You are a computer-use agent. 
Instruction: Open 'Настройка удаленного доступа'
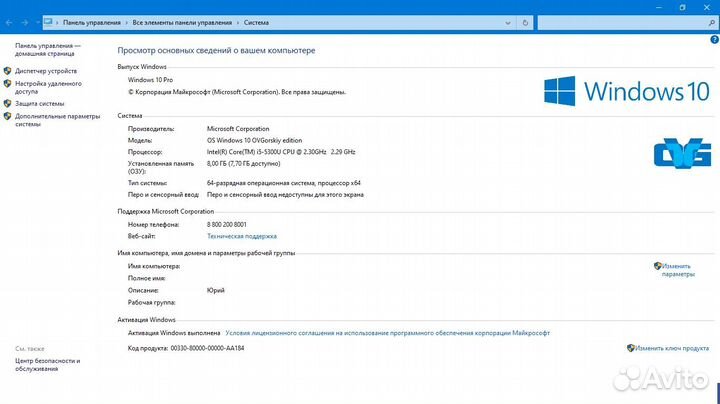tap(48, 87)
